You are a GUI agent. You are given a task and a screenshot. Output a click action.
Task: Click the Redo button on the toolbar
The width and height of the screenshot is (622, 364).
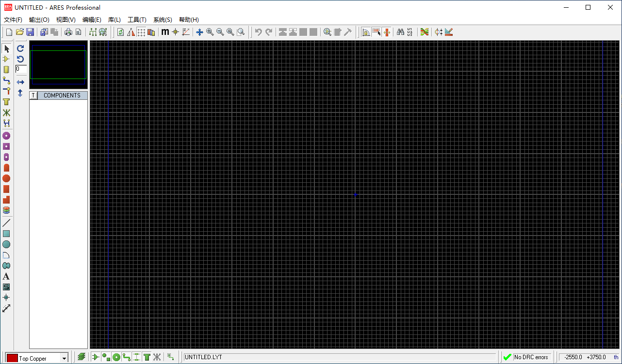coord(268,32)
